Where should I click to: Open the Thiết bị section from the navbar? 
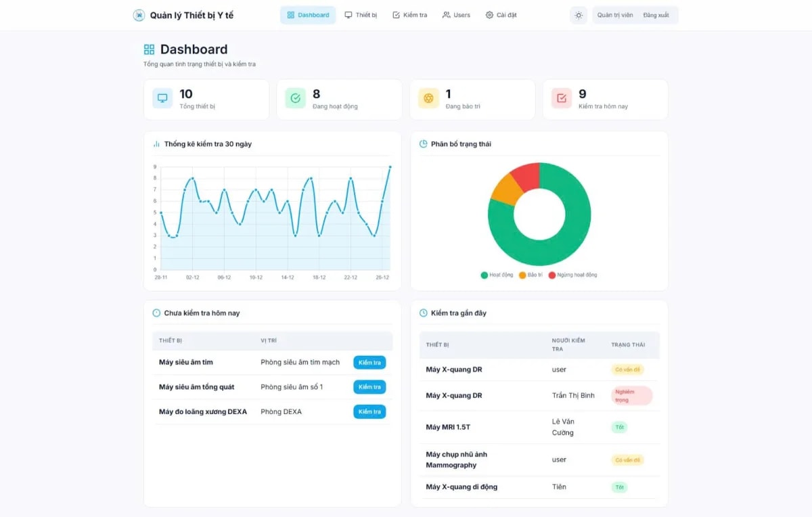(x=361, y=14)
